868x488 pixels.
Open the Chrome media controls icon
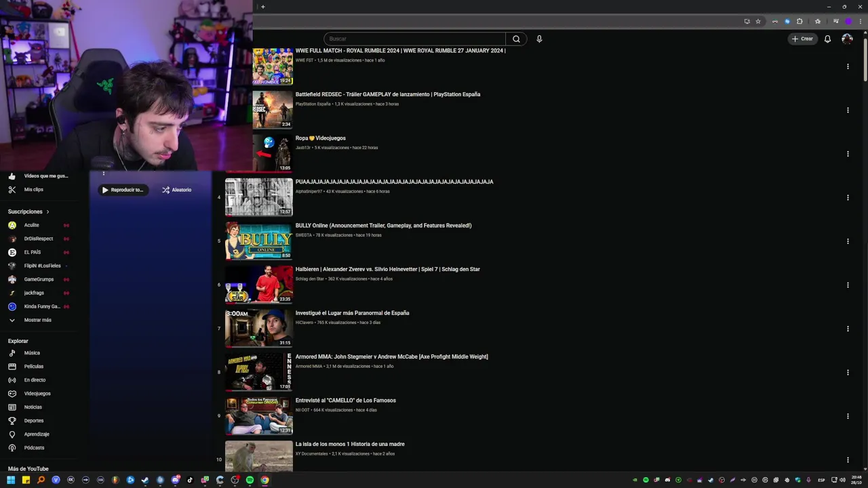pos(835,21)
